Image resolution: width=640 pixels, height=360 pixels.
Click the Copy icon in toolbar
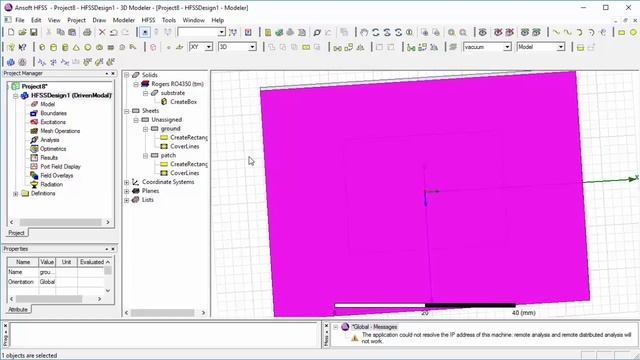pyautogui.click(x=60, y=32)
